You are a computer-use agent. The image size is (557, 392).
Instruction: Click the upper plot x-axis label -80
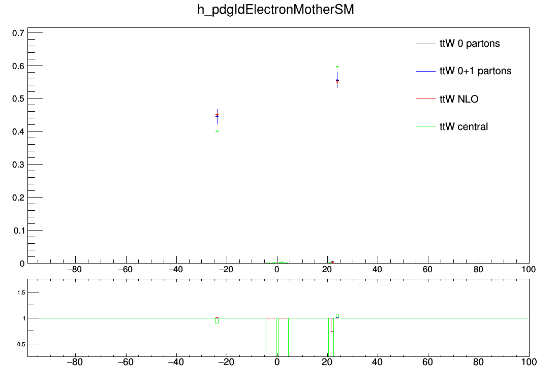coord(74,270)
